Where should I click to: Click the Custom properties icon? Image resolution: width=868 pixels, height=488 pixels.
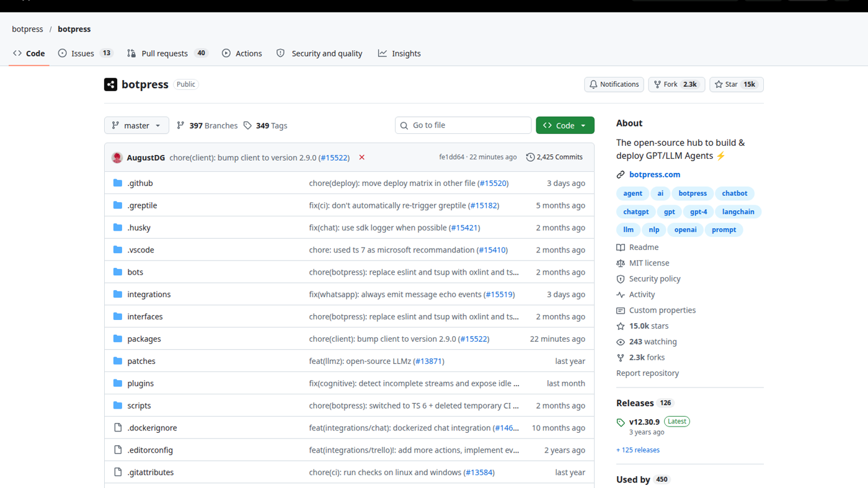(x=621, y=311)
